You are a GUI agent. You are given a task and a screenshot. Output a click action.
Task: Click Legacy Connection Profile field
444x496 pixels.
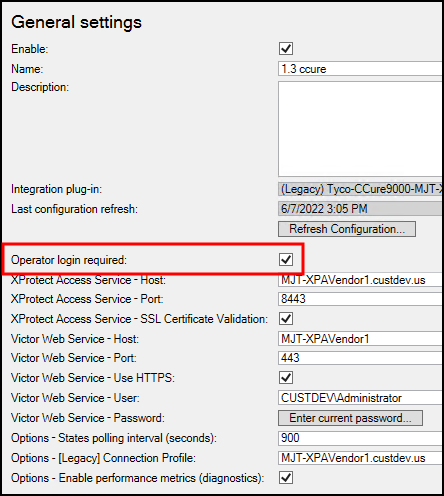pyautogui.click(x=360, y=458)
